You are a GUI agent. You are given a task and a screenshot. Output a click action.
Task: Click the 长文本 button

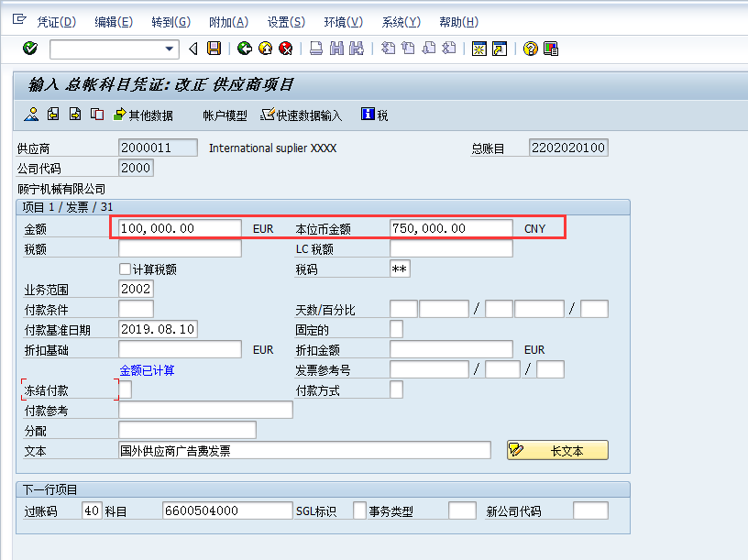tap(557, 450)
